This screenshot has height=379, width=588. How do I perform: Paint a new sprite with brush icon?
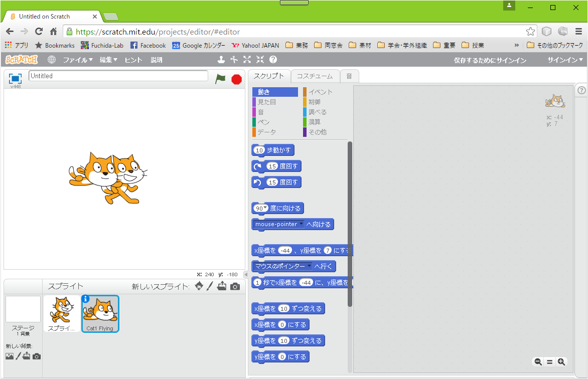point(210,286)
